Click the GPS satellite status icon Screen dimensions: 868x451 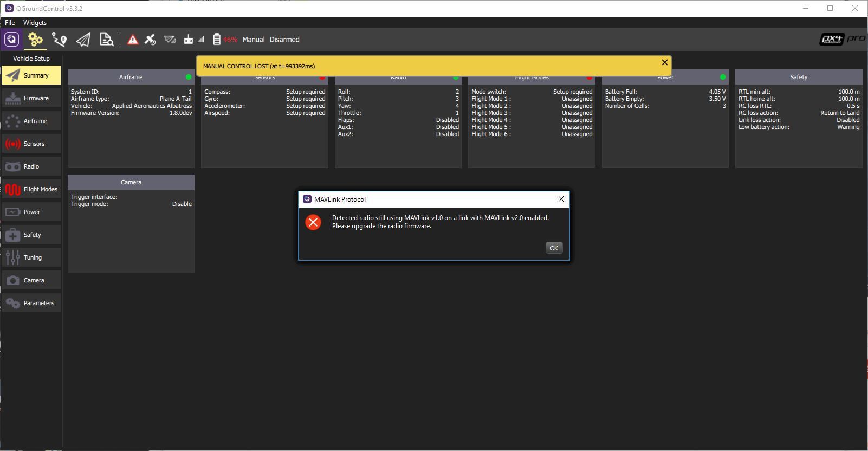(150, 40)
